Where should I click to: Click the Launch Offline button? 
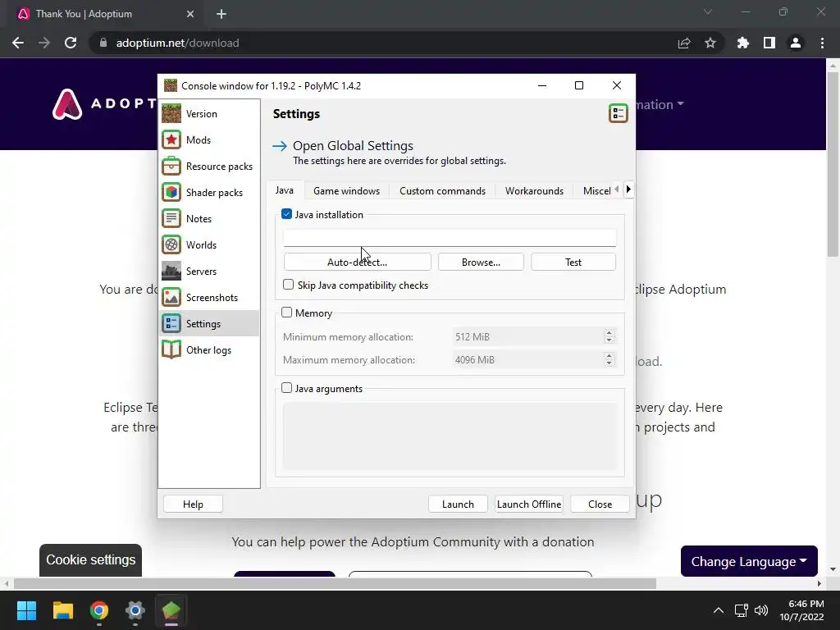coord(529,504)
